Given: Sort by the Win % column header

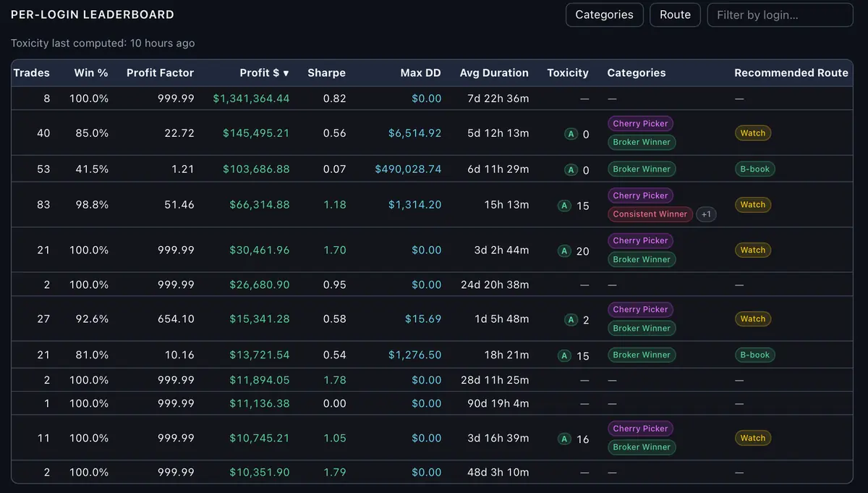Looking at the screenshot, I should pos(91,72).
